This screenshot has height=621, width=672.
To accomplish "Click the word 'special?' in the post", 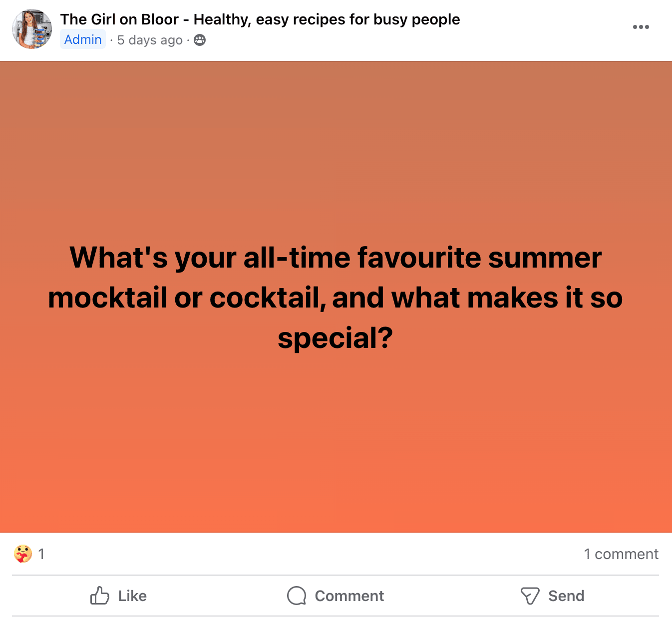I will pos(336,338).
